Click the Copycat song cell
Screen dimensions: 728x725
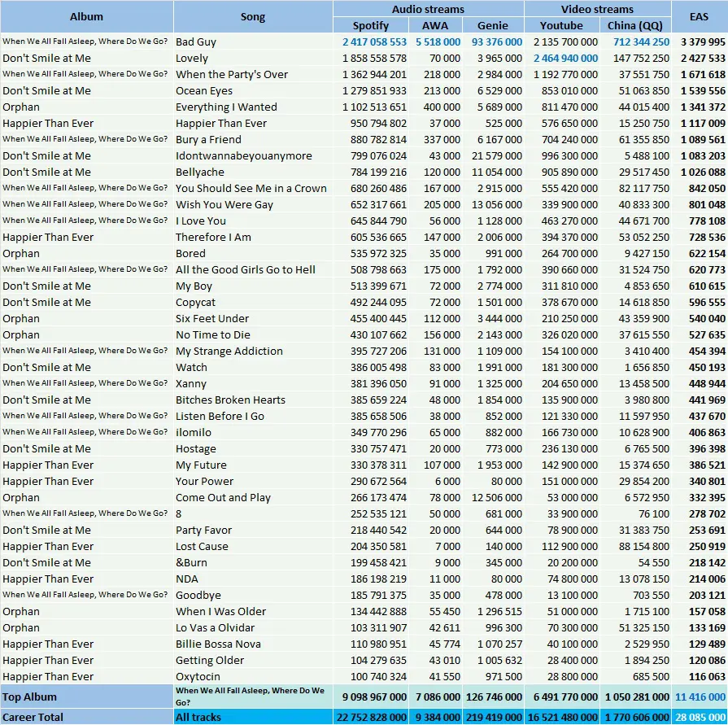pos(253,302)
